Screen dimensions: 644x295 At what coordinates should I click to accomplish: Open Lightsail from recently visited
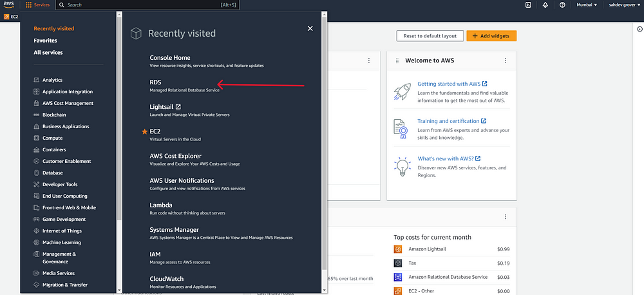165,107
